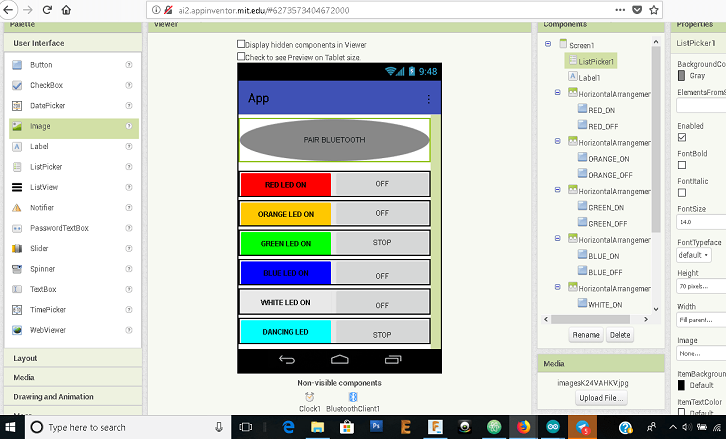Click the DANCING LED button
This screenshot has height=439, width=726.
click(x=286, y=332)
